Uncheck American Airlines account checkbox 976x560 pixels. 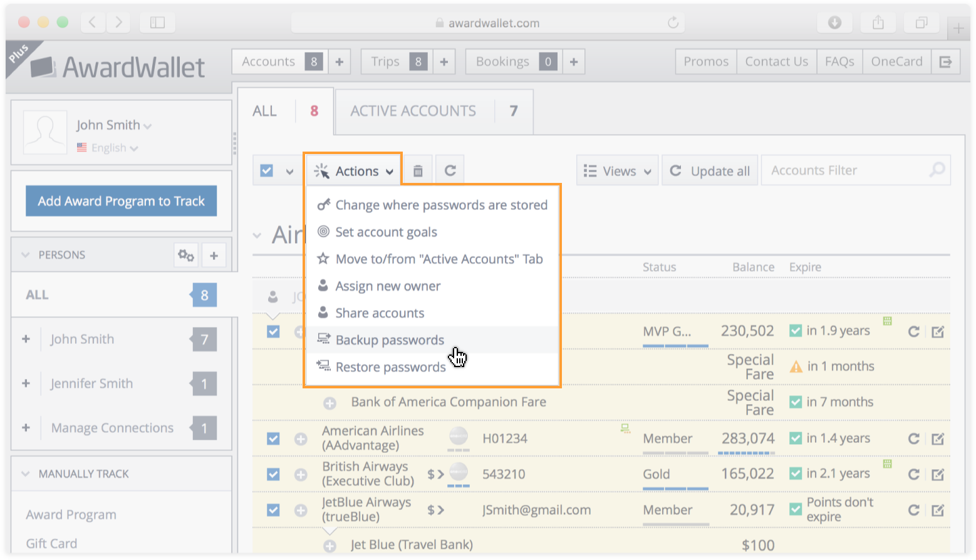(x=273, y=438)
